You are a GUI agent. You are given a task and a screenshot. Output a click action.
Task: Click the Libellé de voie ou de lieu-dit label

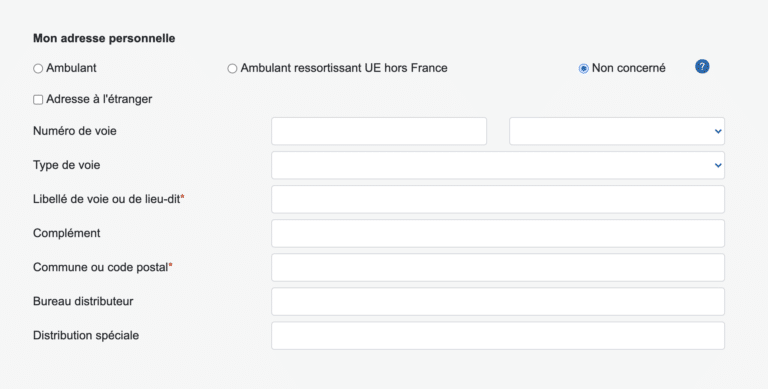coord(108,199)
